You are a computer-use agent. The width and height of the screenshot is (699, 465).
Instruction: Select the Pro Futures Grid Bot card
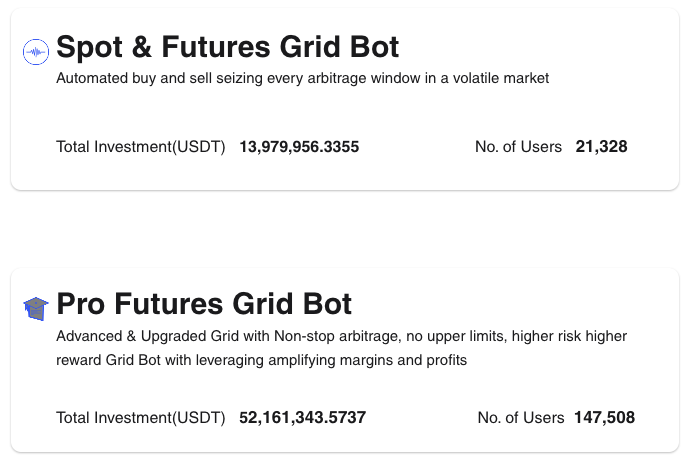tap(345, 360)
